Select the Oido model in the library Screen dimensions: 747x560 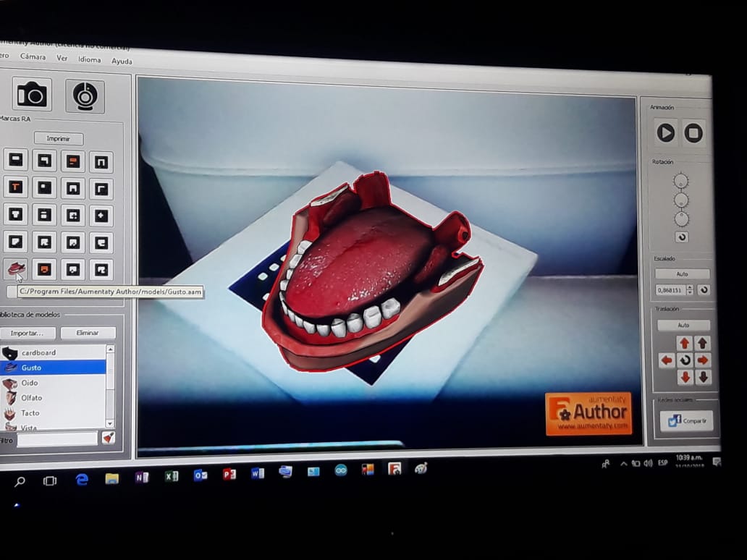(54, 383)
